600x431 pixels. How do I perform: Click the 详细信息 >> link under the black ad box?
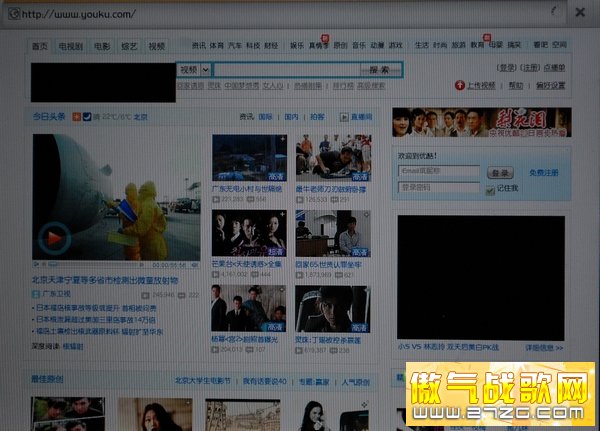(x=544, y=348)
